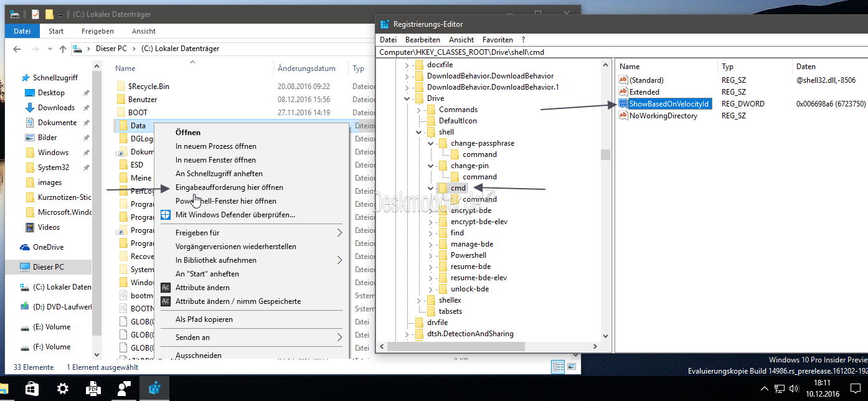
Task: Open the Favoriten menu in the Registry Editor
Action: [x=498, y=40]
